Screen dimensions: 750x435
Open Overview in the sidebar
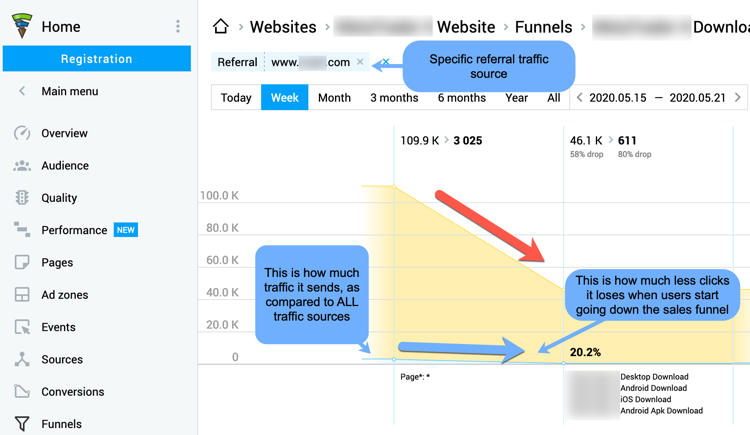pyautogui.click(x=65, y=133)
